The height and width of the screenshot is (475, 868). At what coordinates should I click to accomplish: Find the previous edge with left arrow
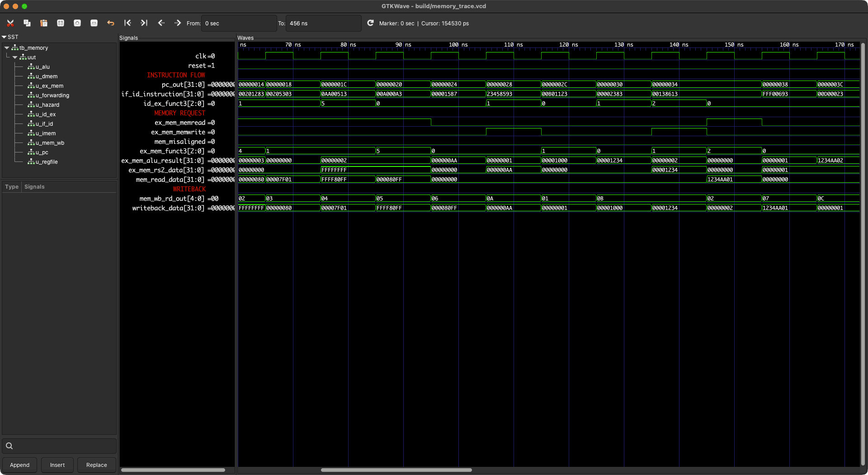pyautogui.click(x=161, y=23)
